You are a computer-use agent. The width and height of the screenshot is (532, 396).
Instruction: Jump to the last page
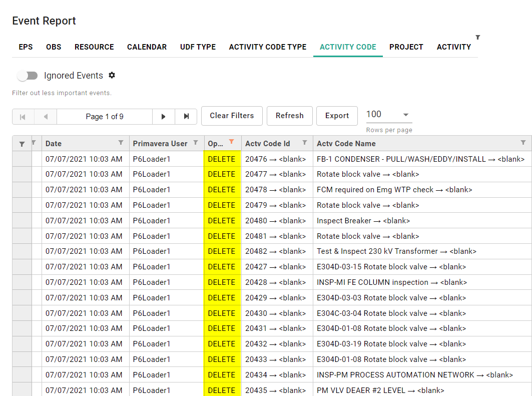186,117
